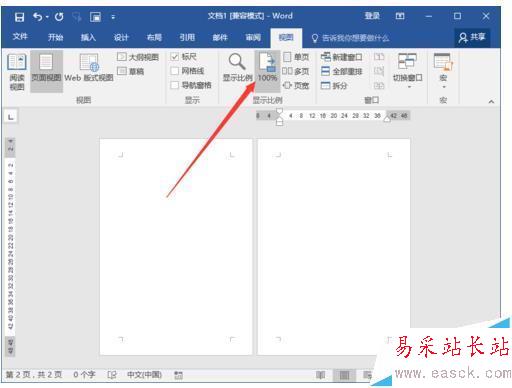Click the left indent marker on ruler
This screenshot has height=388, width=512.
279,122
